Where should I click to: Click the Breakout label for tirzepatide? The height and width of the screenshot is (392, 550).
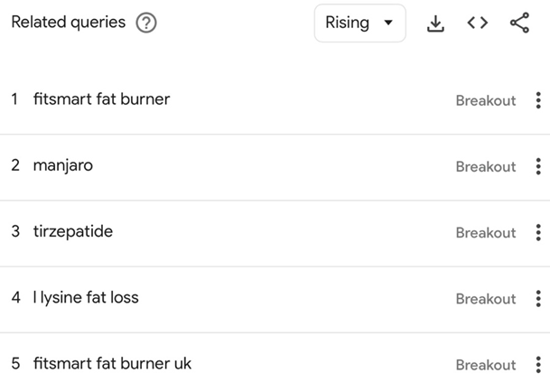click(486, 233)
